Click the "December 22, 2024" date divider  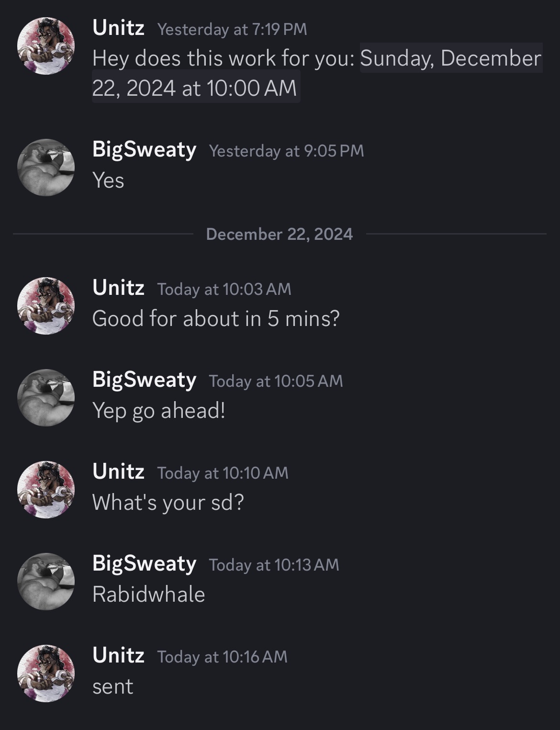pyautogui.click(x=279, y=234)
